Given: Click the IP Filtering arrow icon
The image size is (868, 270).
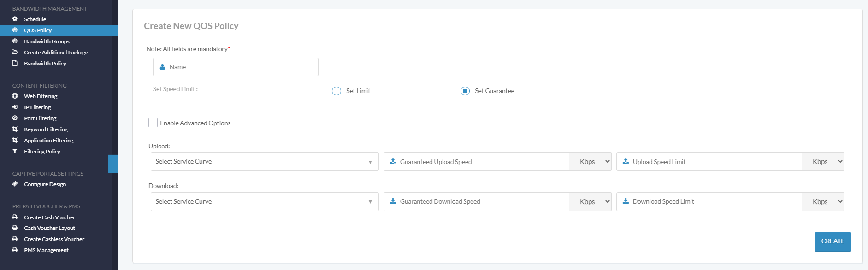Looking at the screenshot, I should click(15, 107).
